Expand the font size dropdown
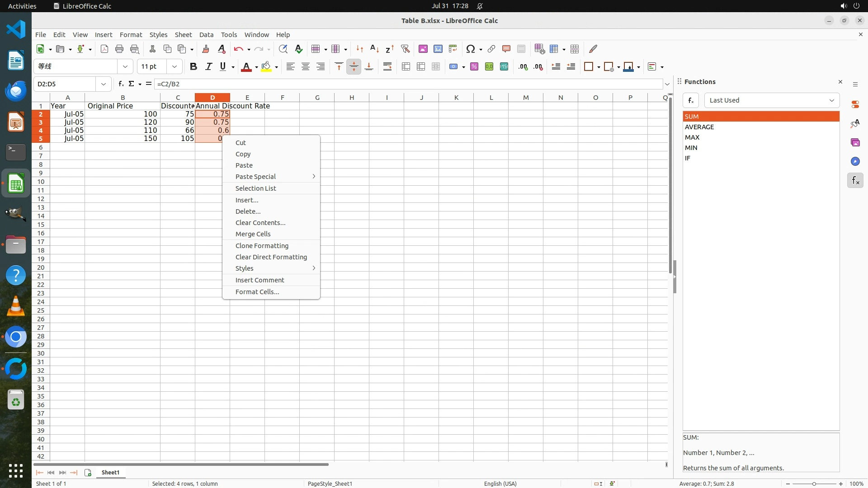 174,67
